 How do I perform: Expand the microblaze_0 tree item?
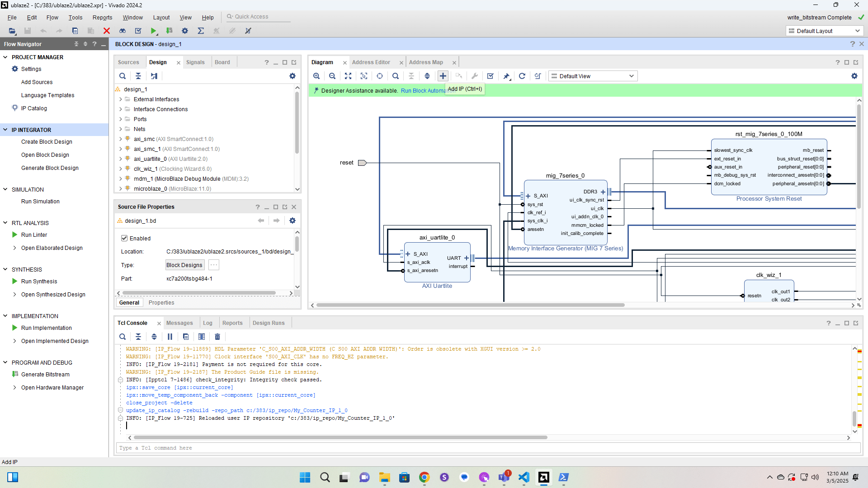(x=121, y=189)
